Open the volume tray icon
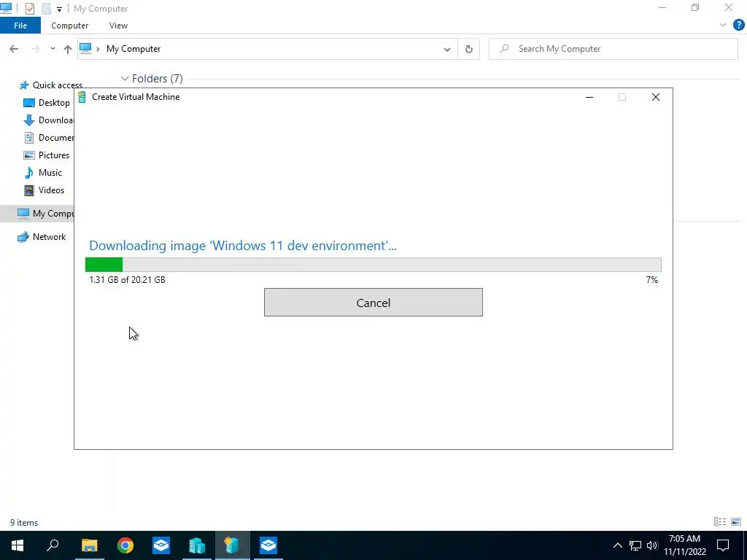 (x=652, y=545)
